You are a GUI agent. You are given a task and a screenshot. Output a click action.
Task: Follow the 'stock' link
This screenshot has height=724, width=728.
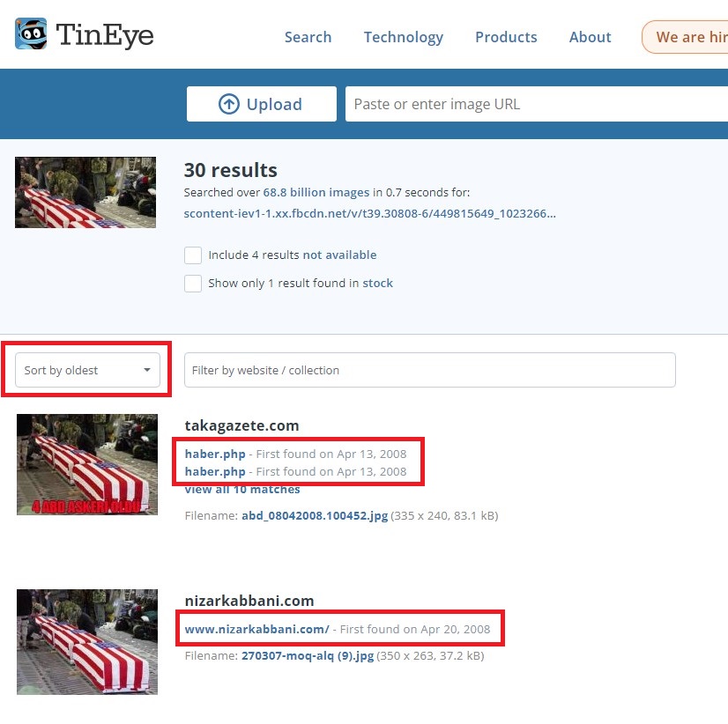[x=377, y=283]
